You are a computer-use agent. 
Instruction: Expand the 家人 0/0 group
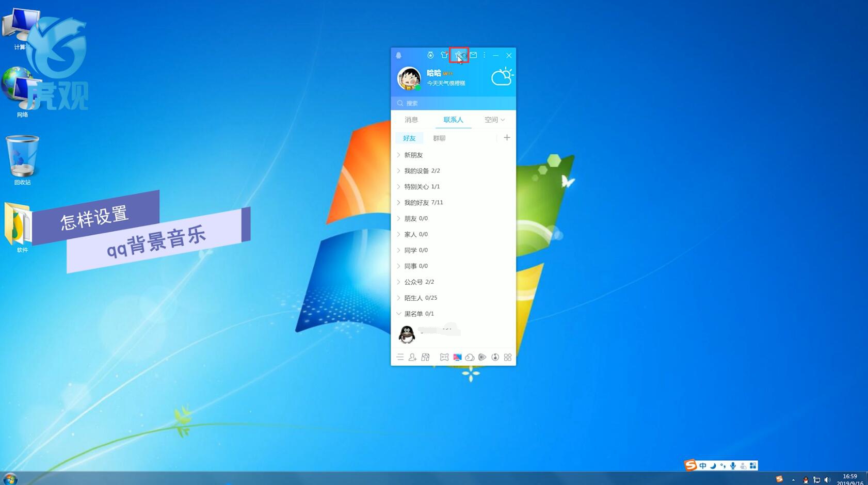pos(453,234)
